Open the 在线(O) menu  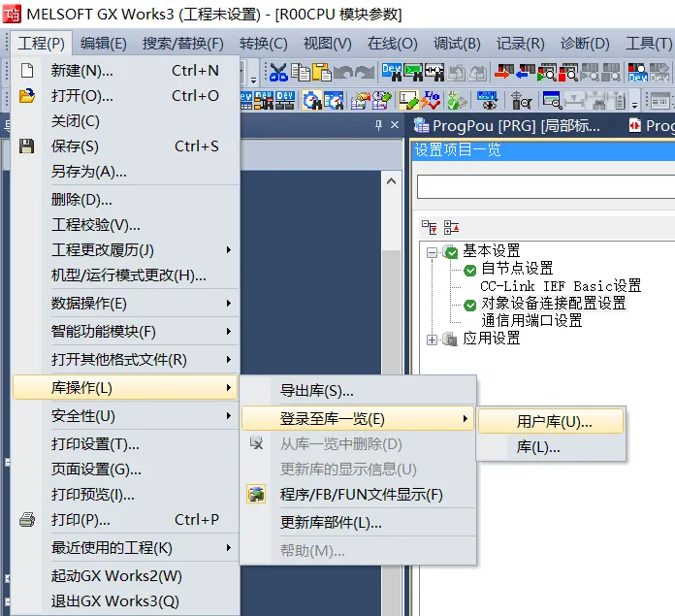392,44
